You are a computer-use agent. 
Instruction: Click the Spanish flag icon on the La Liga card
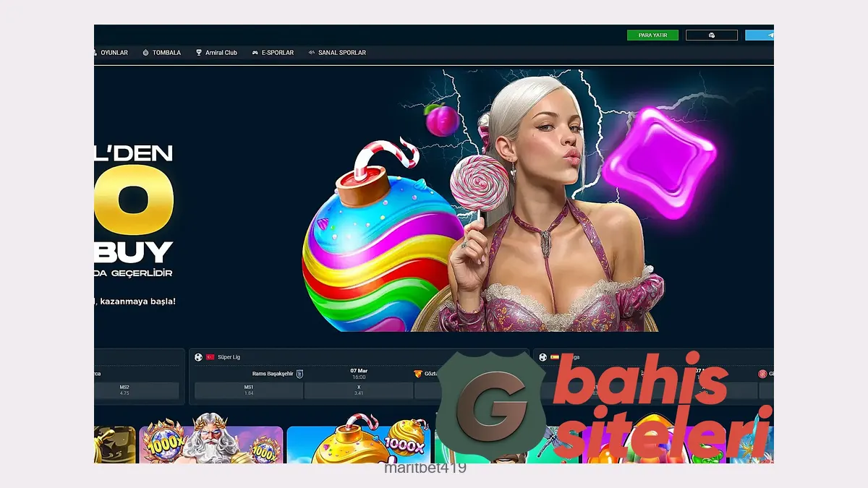pyautogui.click(x=555, y=356)
